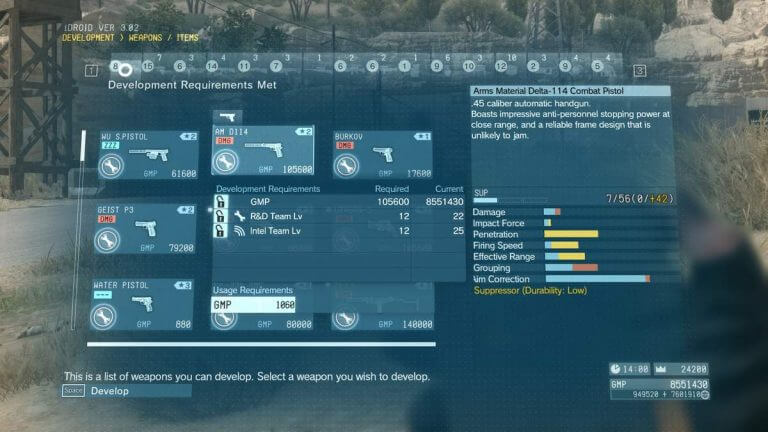Click the lock icon on R&D Team Lv row

point(220,216)
